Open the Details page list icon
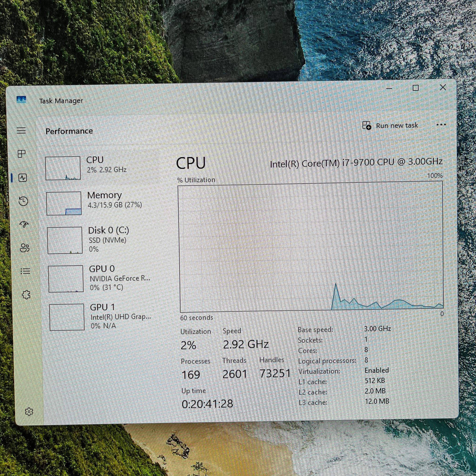This screenshot has width=476, height=476. pos(25,271)
